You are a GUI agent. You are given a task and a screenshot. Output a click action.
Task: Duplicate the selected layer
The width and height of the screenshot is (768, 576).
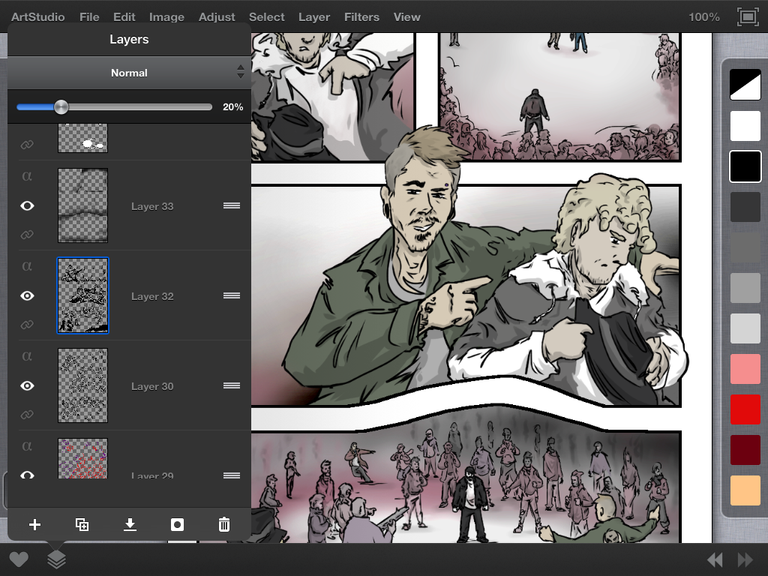[82, 525]
